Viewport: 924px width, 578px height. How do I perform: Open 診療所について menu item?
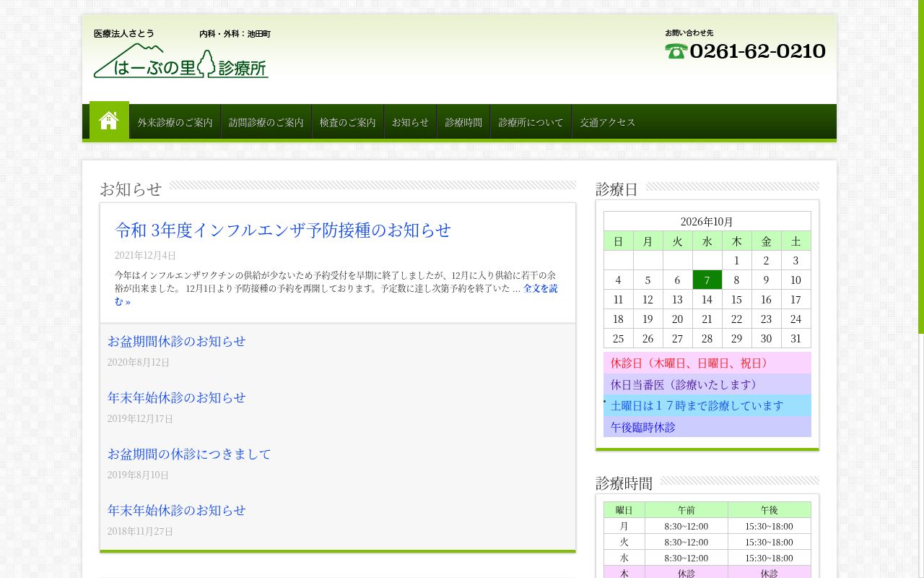coord(531,122)
